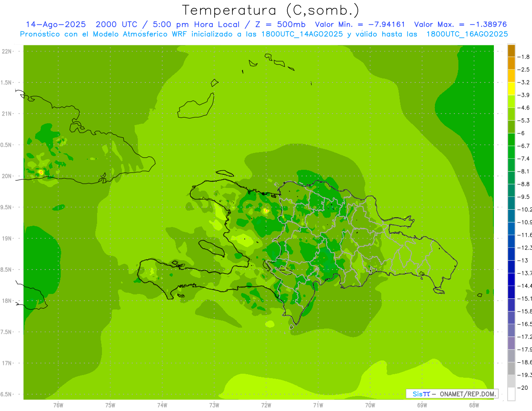Image resolution: width=532 pixels, height=411 pixels.
Task: Click the 68W longitude axis label
Action: point(473,405)
